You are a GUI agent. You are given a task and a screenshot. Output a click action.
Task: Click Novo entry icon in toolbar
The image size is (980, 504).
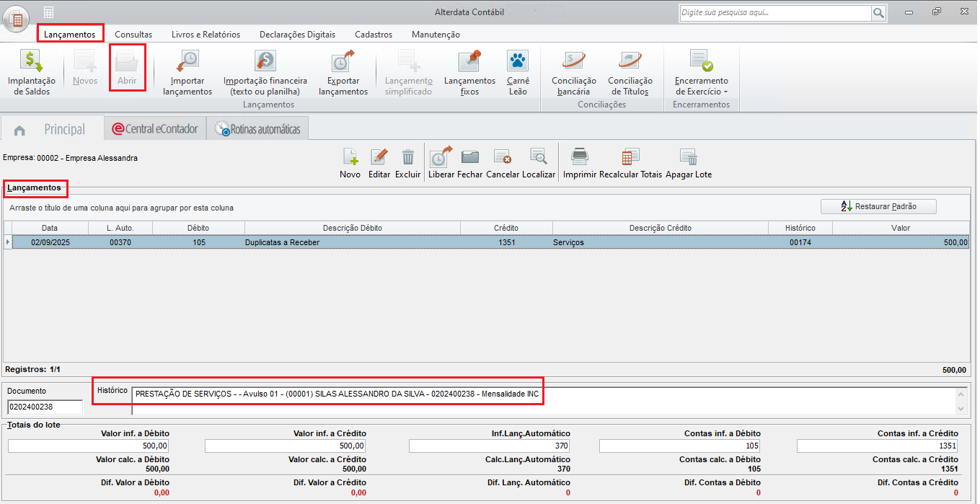point(350,158)
